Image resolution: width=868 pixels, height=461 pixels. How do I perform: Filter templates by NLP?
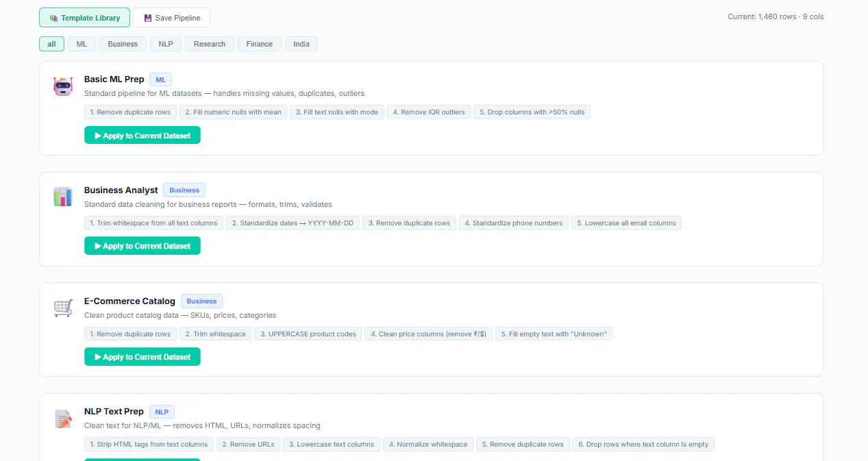166,44
